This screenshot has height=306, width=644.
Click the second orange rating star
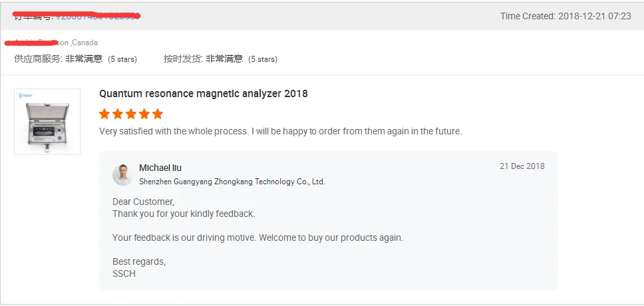click(x=118, y=114)
